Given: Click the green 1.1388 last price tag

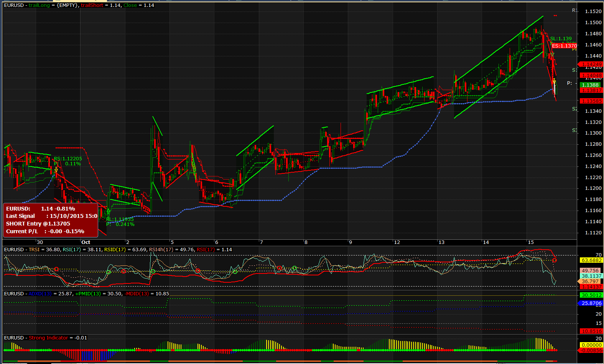Looking at the screenshot, I should 591,85.
